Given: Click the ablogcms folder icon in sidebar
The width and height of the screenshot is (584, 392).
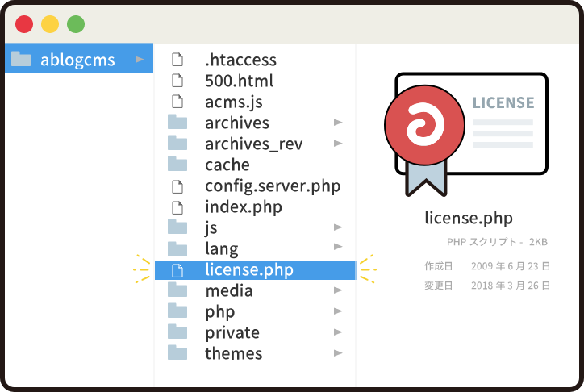Looking at the screenshot, I should [x=21, y=60].
